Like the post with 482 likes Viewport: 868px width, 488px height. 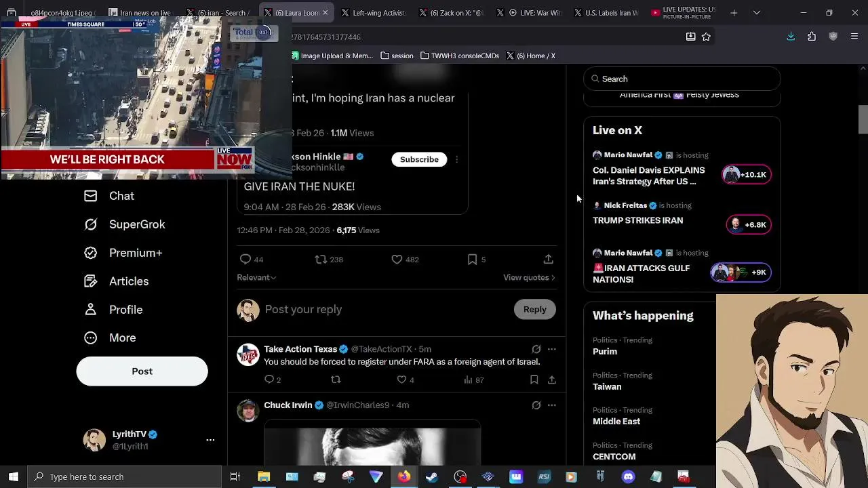[x=405, y=260]
